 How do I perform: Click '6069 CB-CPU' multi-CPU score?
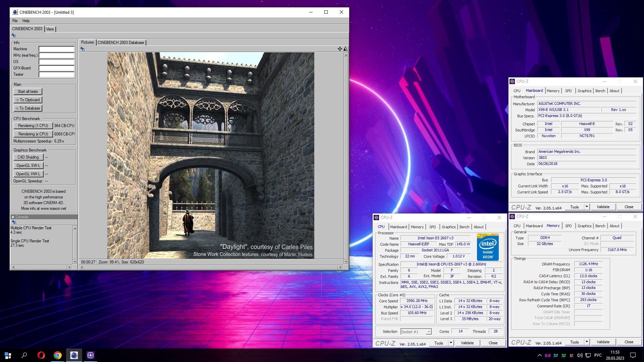64,134
